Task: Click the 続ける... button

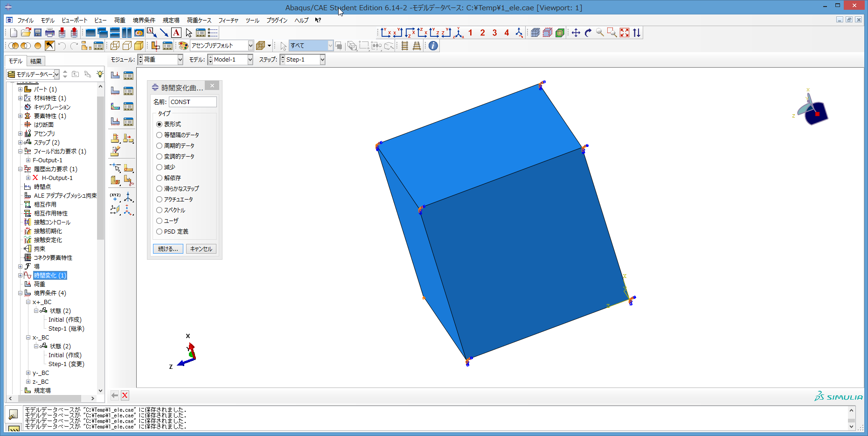Action: (168, 249)
